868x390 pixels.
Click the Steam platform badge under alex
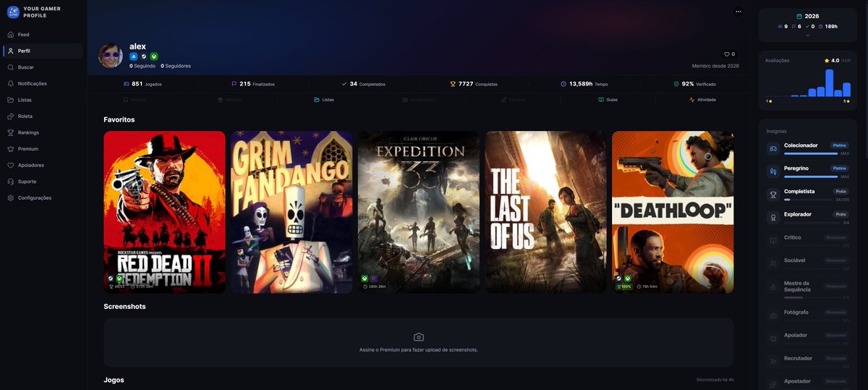tap(144, 56)
